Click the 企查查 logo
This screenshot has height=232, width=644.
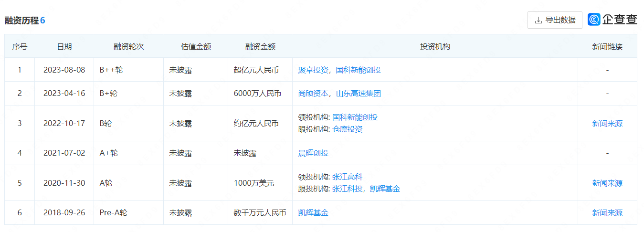613,20
